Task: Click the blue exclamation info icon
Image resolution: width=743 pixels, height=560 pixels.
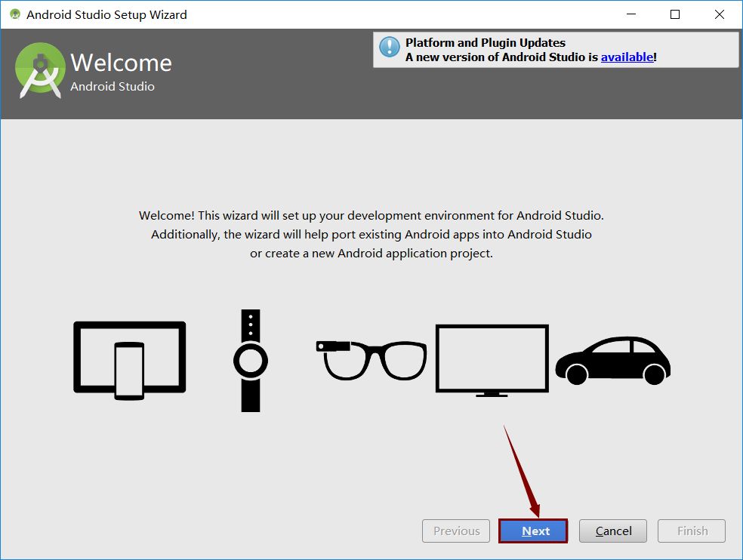Action: pyautogui.click(x=390, y=47)
